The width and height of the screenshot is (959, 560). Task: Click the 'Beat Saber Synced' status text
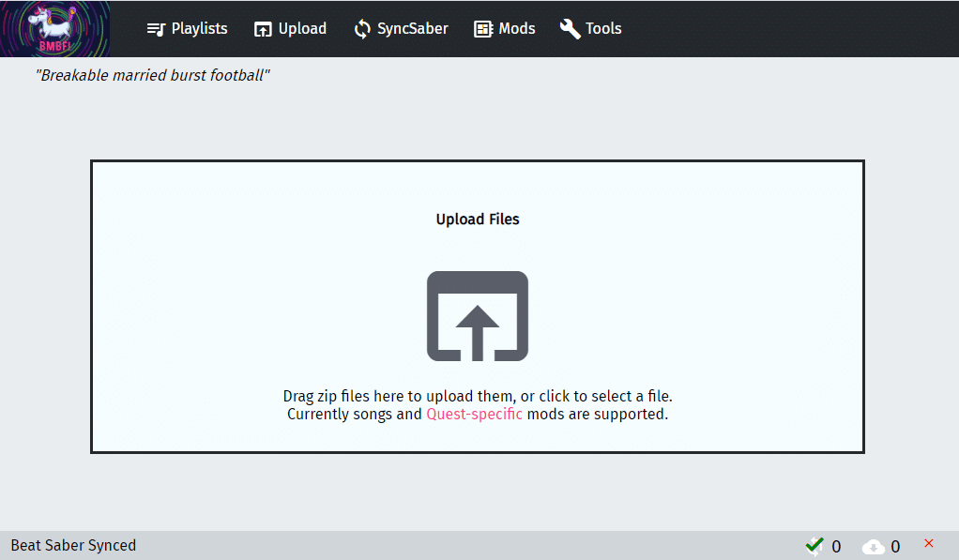click(73, 545)
